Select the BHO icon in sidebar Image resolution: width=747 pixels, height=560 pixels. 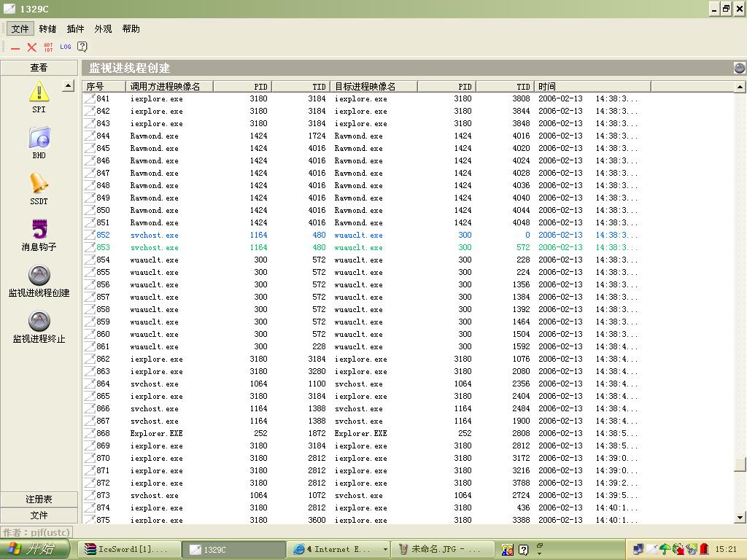(39, 139)
